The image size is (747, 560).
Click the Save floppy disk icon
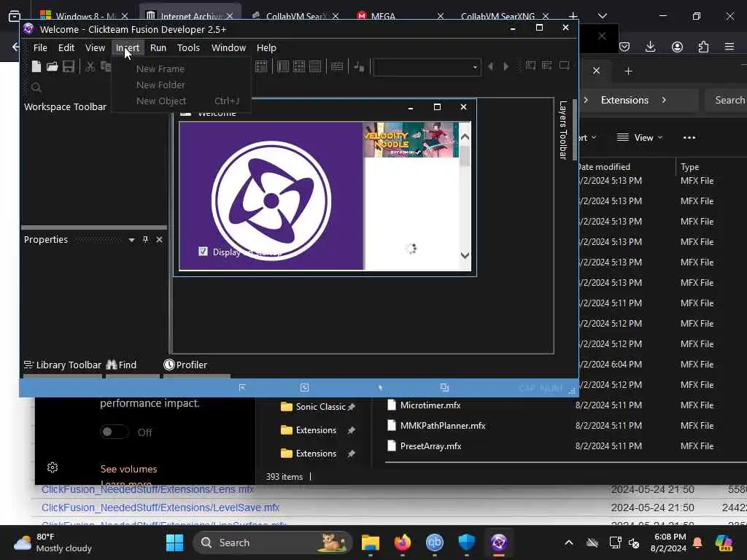68,66
